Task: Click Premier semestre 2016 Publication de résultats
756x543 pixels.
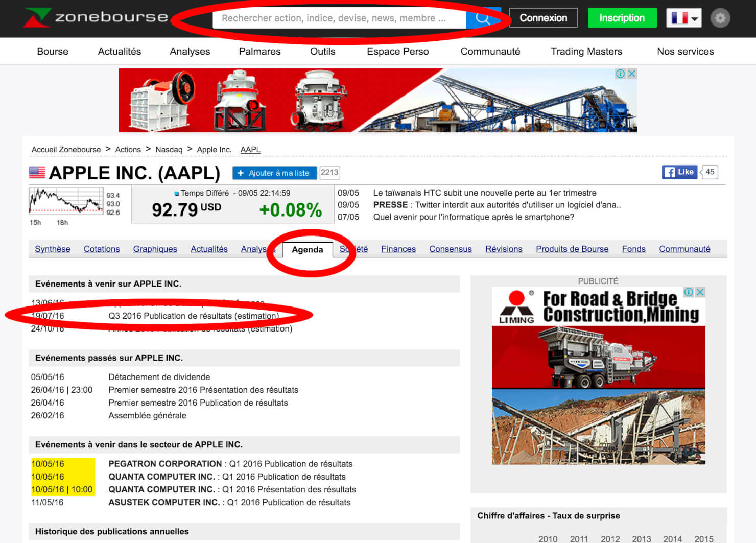Action: (x=198, y=403)
